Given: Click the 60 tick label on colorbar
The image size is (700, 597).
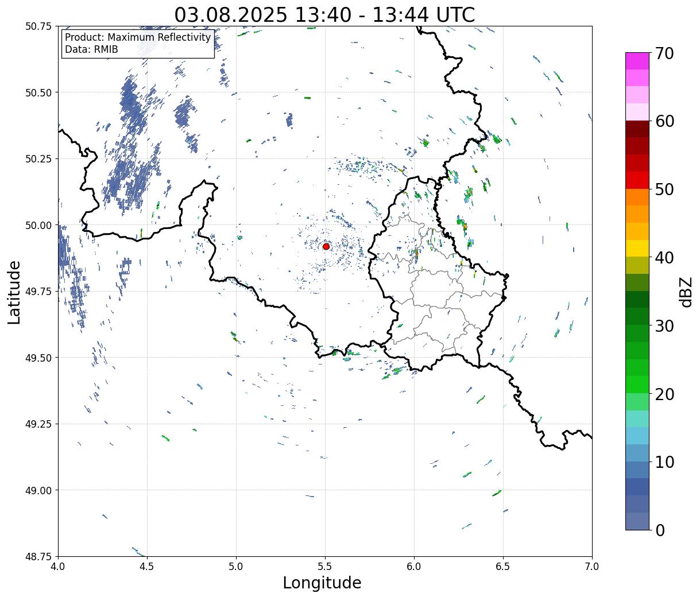Looking at the screenshot, I should [664, 121].
